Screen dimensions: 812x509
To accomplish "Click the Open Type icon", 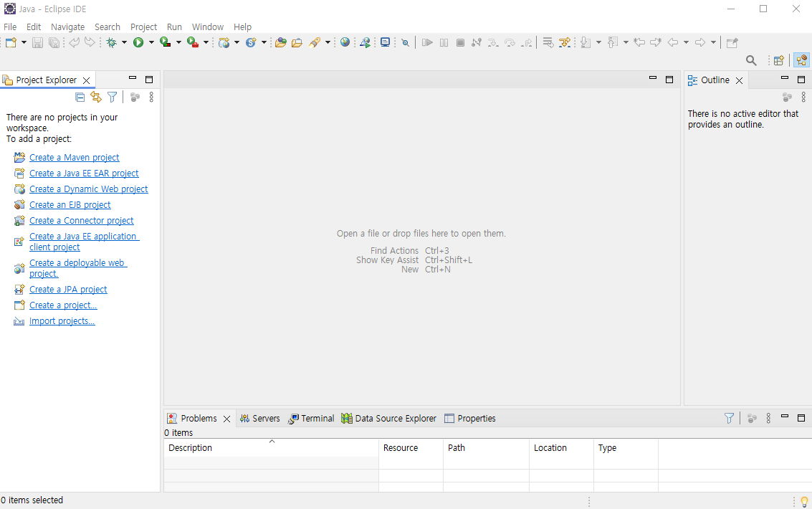I will coord(281,42).
